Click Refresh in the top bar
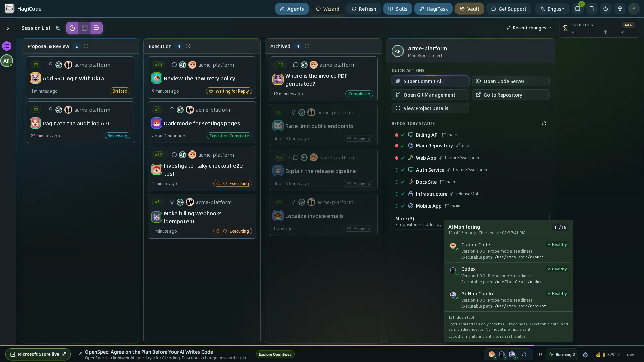This screenshot has height=362, width=644. tap(364, 9)
